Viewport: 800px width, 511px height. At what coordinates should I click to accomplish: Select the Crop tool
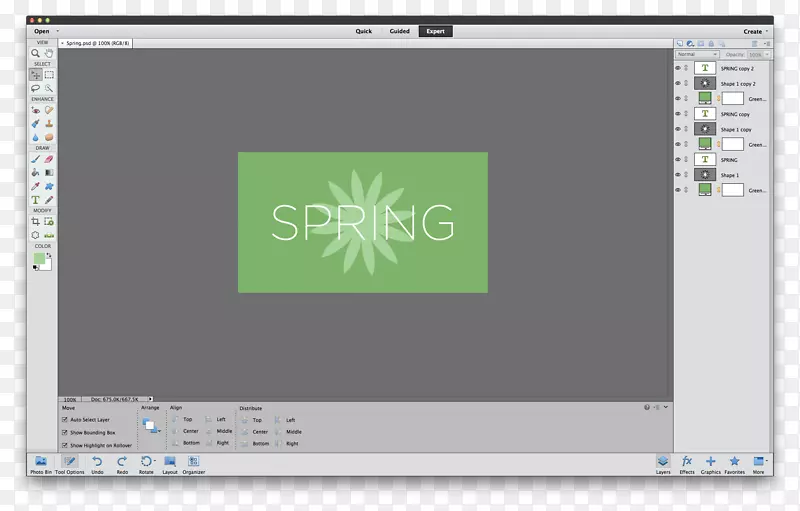(x=35, y=221)
